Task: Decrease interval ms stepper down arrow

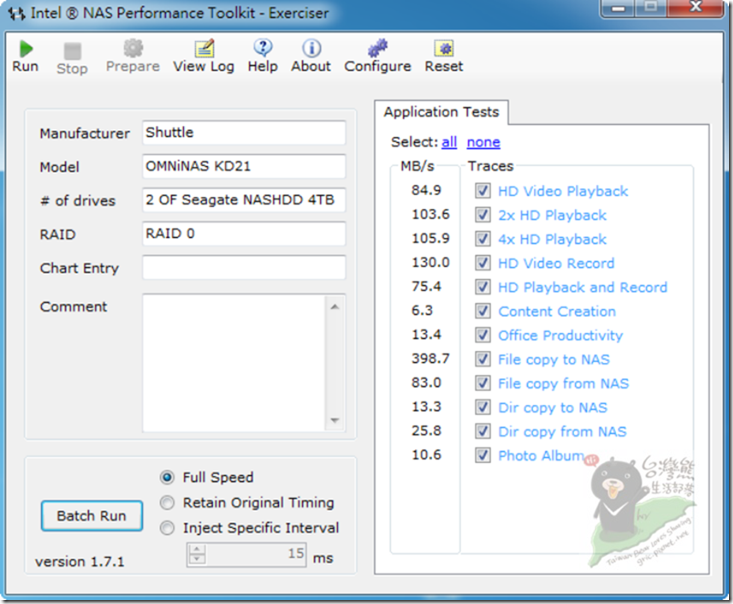Action: [197, 560]
